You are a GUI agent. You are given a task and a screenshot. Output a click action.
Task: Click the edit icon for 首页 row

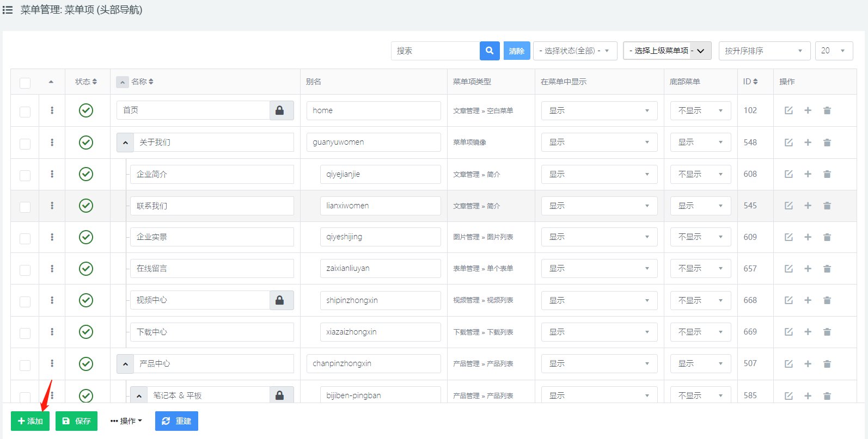pyautogui.click(x=788, y=110)
